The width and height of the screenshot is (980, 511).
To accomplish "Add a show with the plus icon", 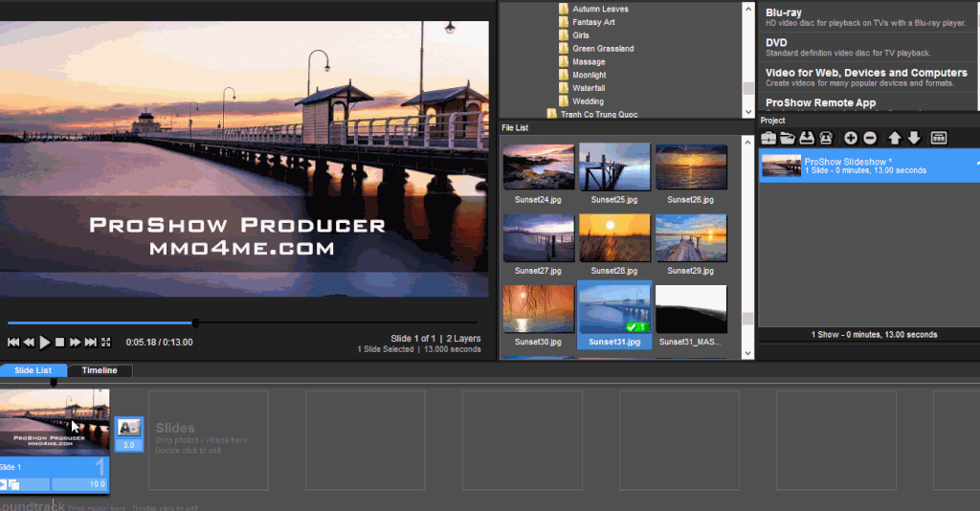I will pyautogui.click(x=851, y=138).
